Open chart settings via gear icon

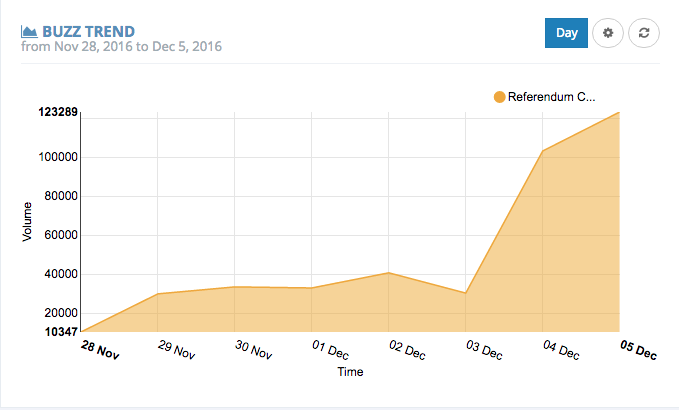click(x=608, y=33)
